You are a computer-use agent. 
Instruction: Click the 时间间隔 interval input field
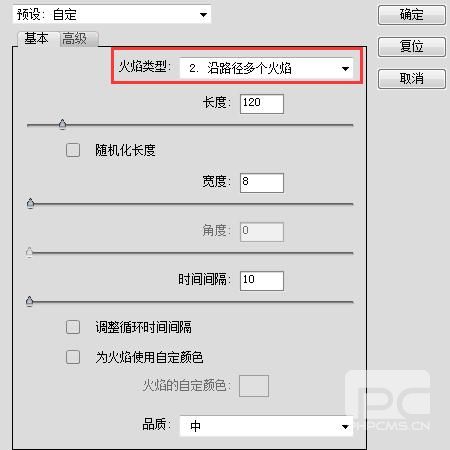tap(262, 281)
